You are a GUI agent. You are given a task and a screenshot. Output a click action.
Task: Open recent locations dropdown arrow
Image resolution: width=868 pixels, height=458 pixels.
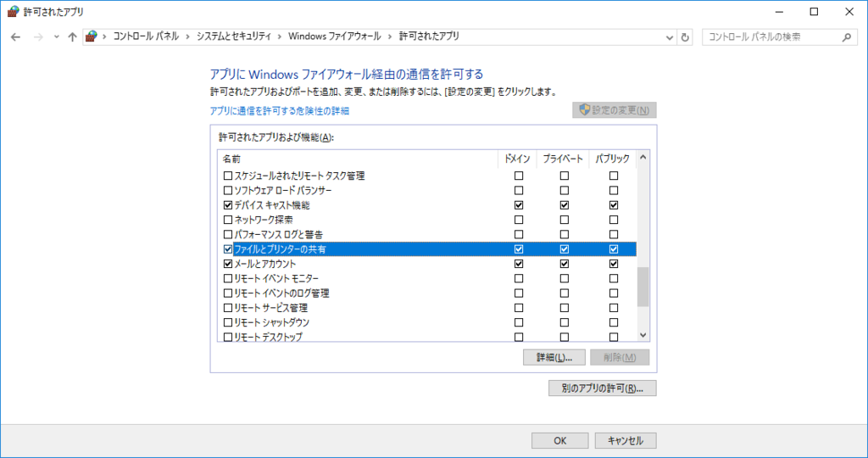(56, 37)
